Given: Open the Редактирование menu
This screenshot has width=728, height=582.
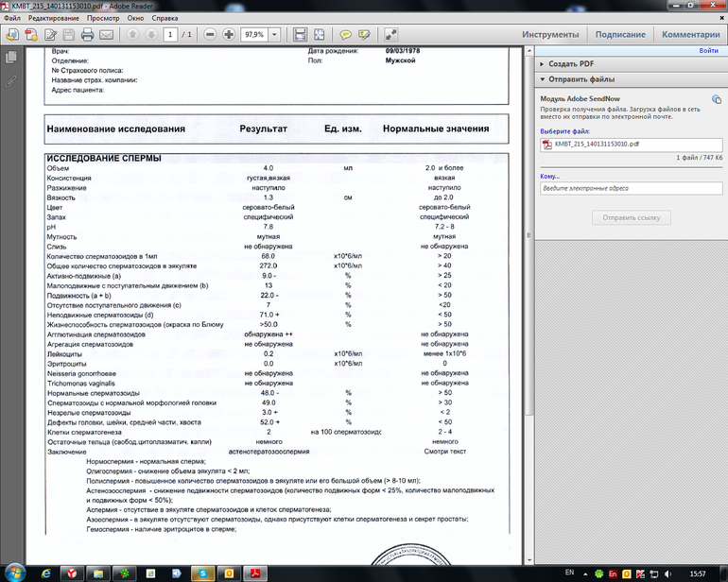Looking at the screenshot, I should [54, 18].
